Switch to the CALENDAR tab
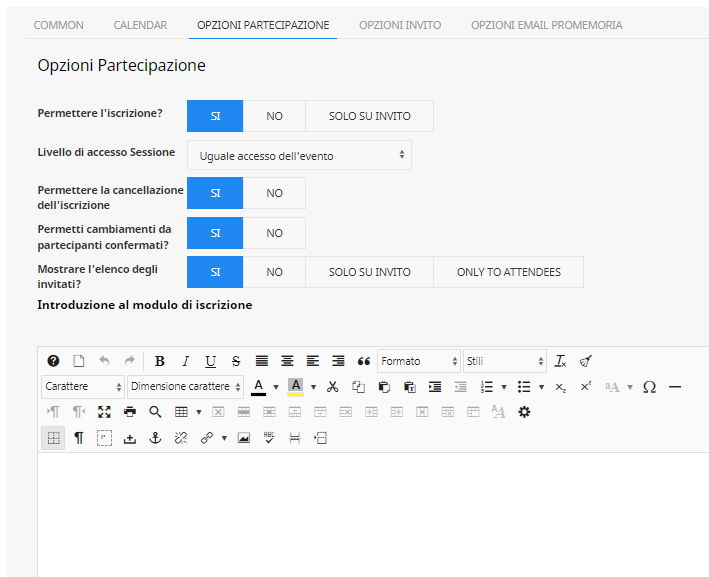The image size is (709, 577). pos(140,25)
